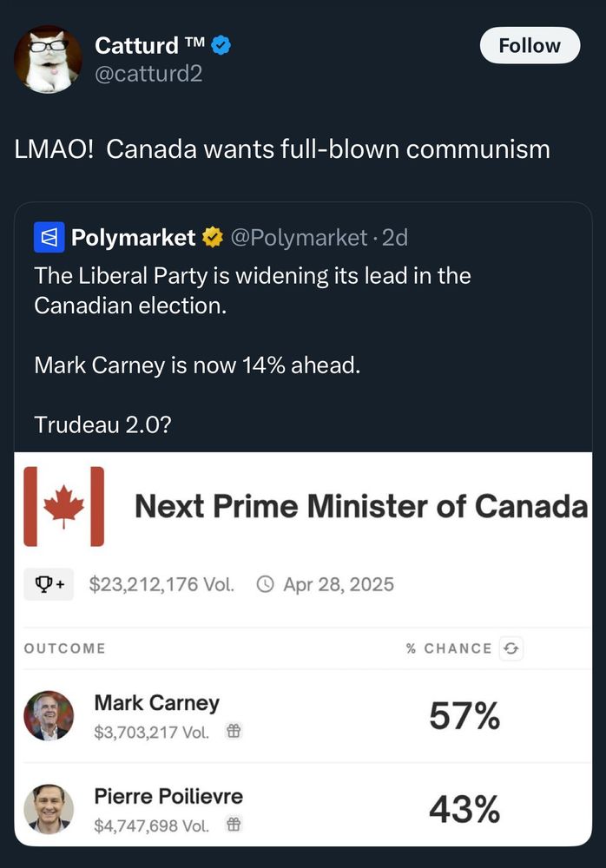Select the Pierre Poilievre outcome name
The height and width of the screenshot is (868, 606).
coord(168,796)
